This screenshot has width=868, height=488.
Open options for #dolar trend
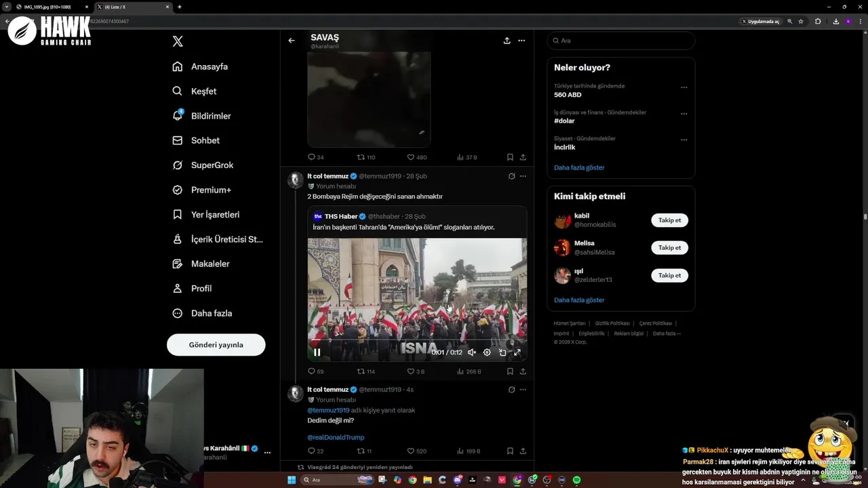pyautogui.click(x=684, y=113)
